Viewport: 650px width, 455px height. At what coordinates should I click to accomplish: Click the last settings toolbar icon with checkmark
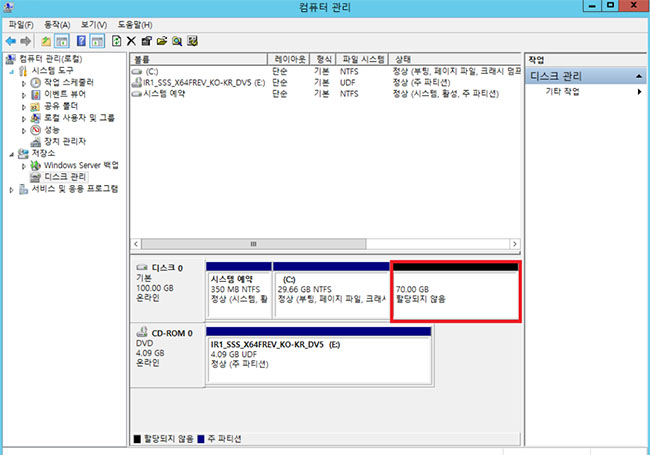click(x=192, y=41)
